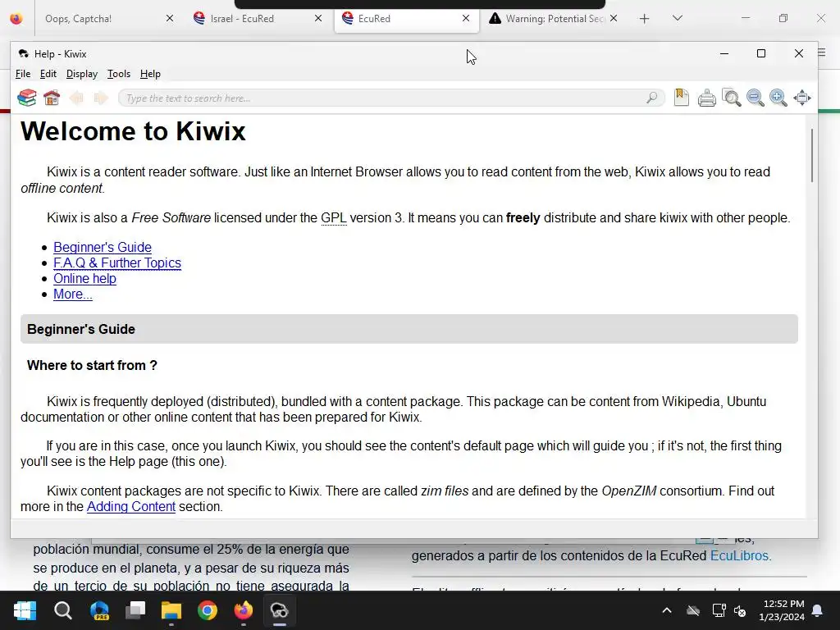Close the Warning: Potential Security tab

coord(614,18)
